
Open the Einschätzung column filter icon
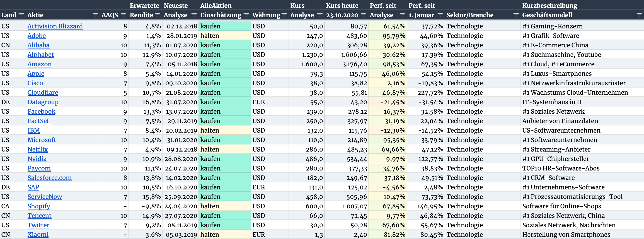point(246,15)
